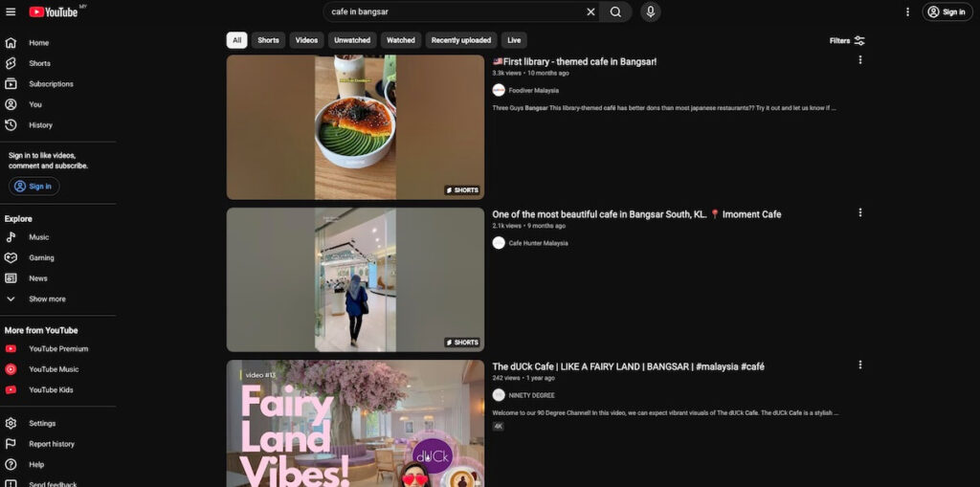Open Foodiver Malaysia channel avatar

click(499, 91)
